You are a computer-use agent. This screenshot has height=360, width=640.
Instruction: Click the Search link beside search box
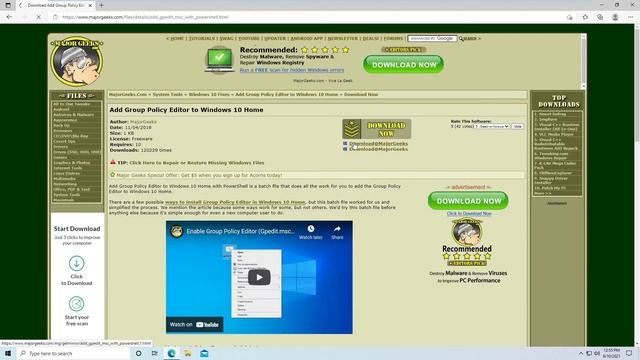pos(469,38)
